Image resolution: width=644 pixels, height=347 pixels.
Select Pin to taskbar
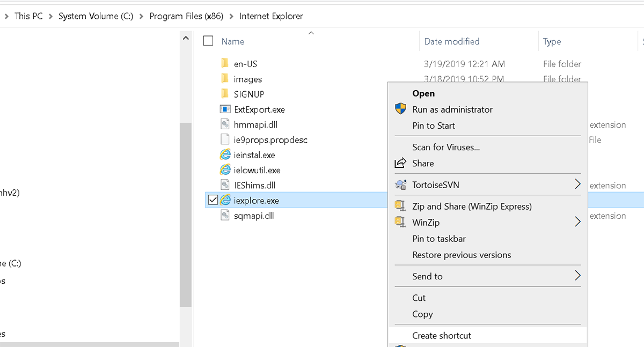tap(439, 239)
